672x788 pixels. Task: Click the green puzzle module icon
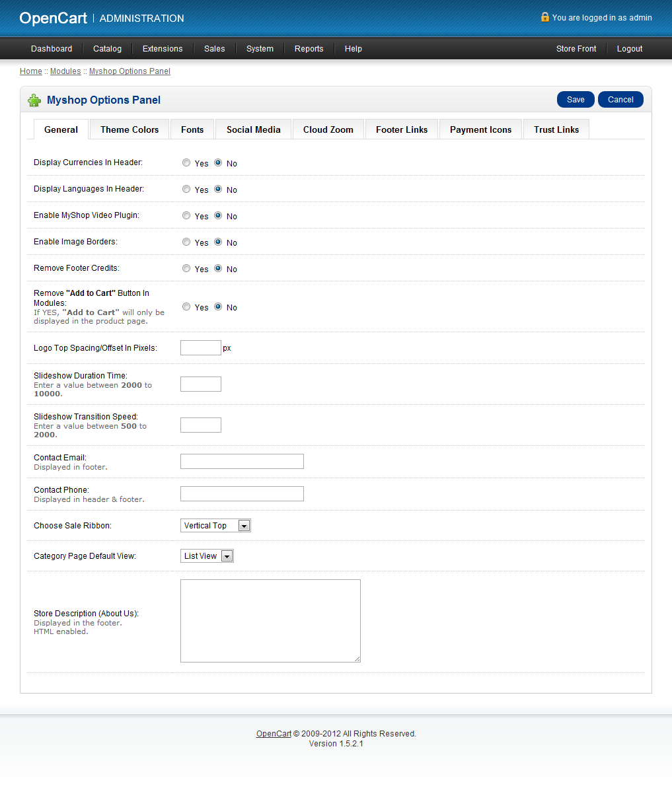tap(34, 100)
